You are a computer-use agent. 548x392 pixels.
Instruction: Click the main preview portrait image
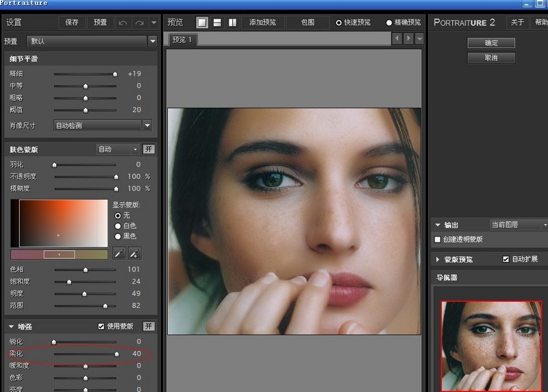pos(294,221)
